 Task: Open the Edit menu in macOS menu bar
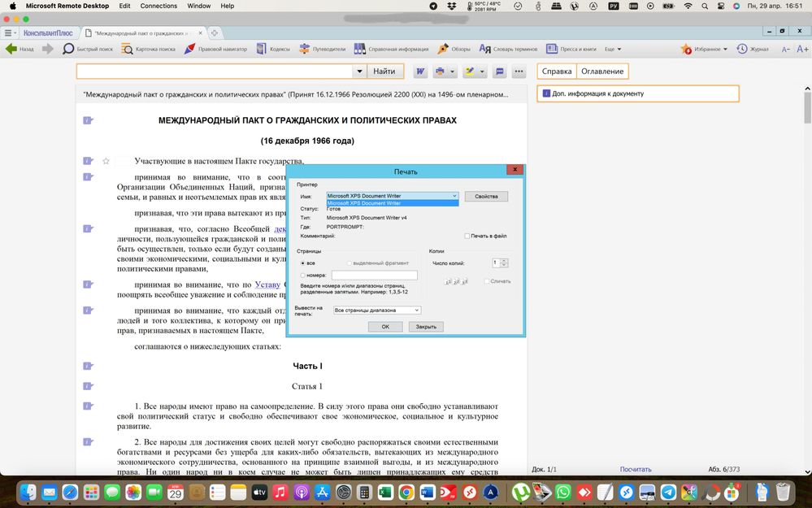point(124,6)
